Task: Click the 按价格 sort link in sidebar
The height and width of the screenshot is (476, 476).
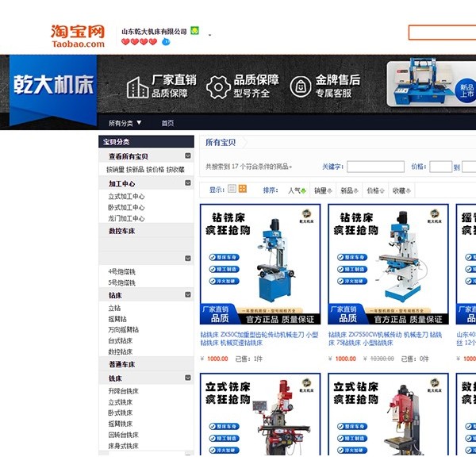Action: tap(155, 170)
